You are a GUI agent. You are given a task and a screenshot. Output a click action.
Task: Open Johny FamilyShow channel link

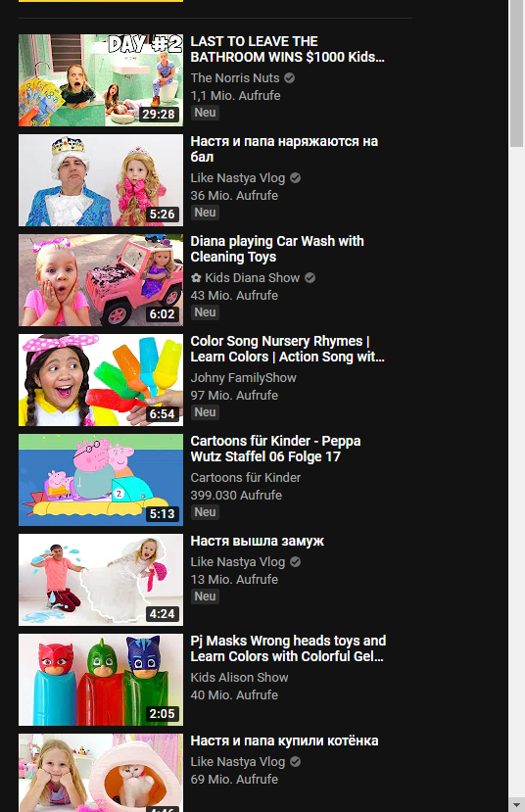point(243,377)
